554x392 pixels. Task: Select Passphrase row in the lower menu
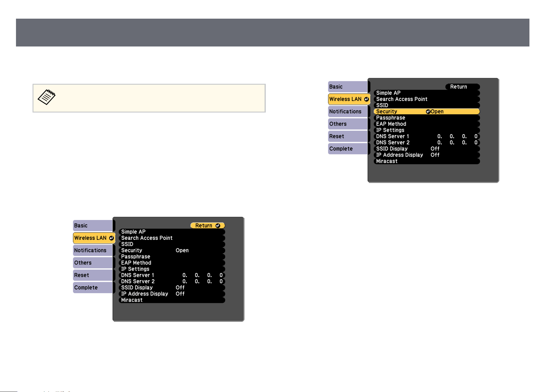tap(172, 257)
